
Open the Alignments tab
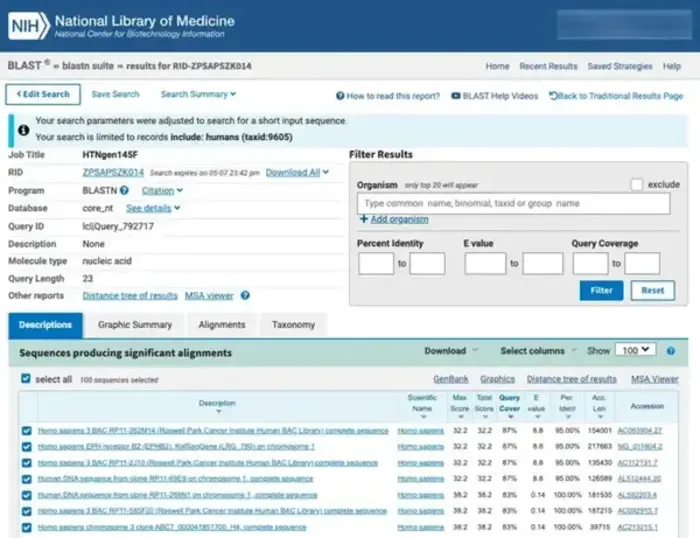click(222, 325)
